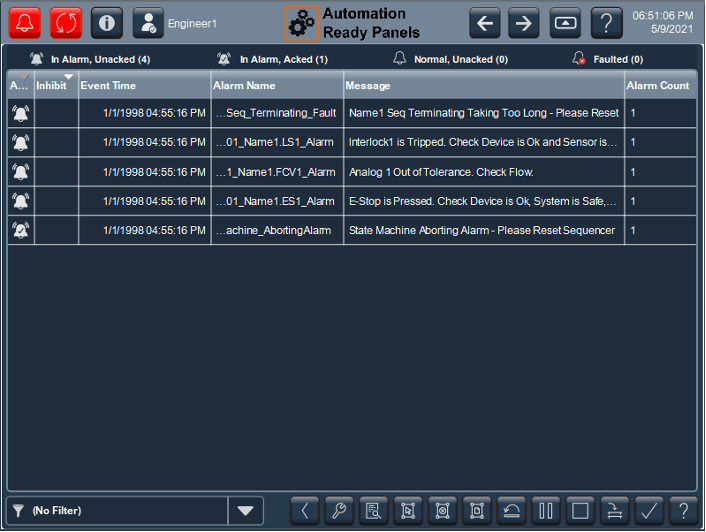Image resolution: width=706 pixels, height=532 pixels.
Task: Click bell icon of LS1_Alarm row
Action: tap(21, 143)
